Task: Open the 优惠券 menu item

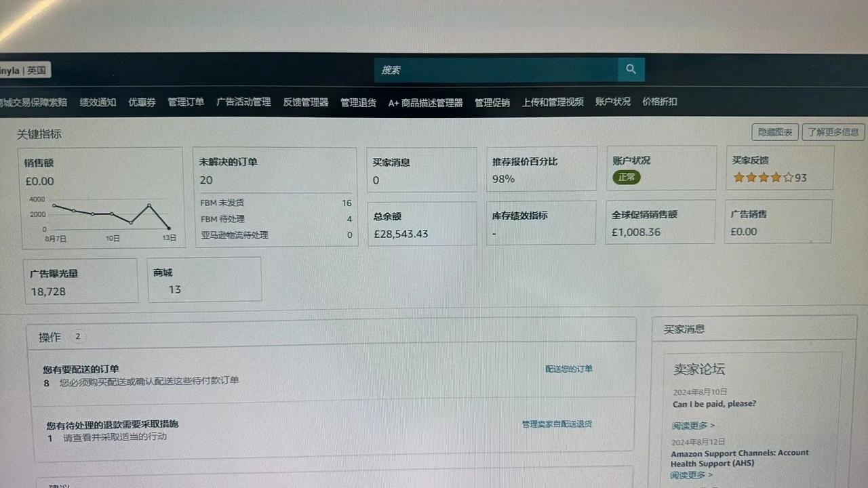Action: pyautogui.click(x=142, y=102)
